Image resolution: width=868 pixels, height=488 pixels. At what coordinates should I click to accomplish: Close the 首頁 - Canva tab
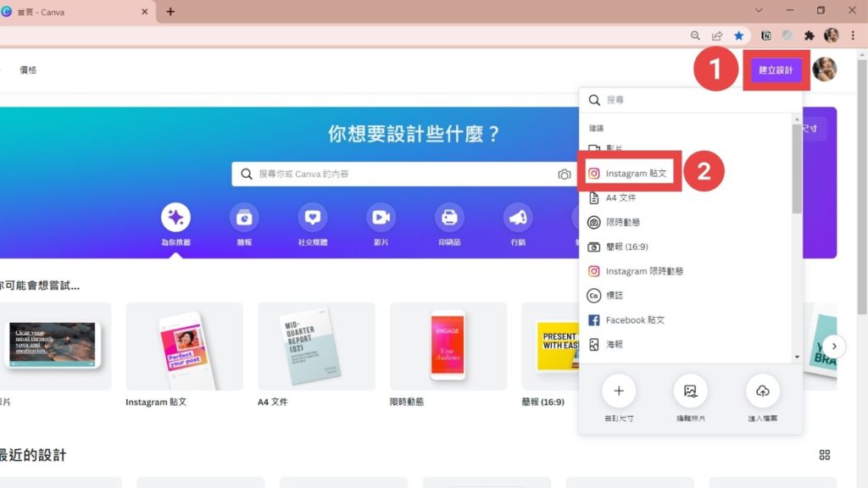tap(144, 12)
